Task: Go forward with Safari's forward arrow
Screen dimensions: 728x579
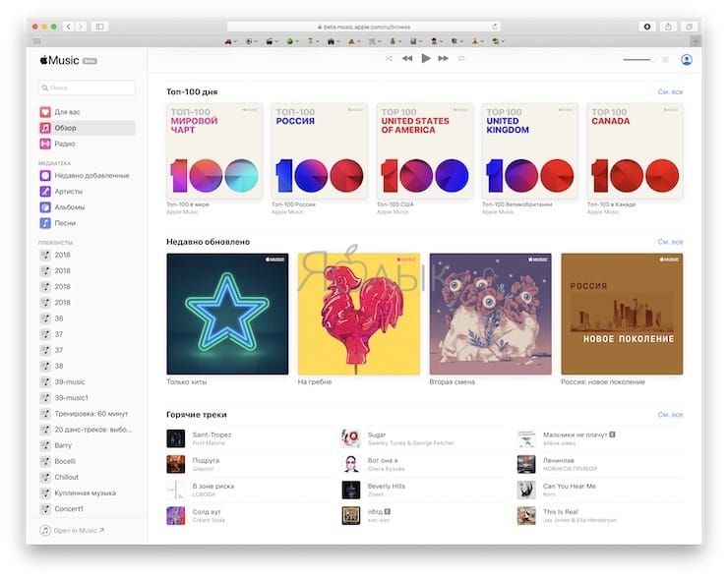Action: [x=81, y=27]
